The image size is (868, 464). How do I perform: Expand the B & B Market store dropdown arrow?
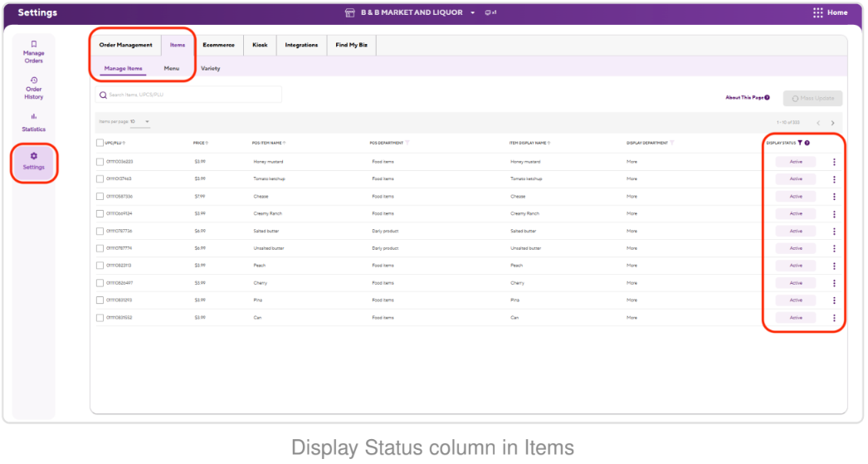tap(473, 12)
